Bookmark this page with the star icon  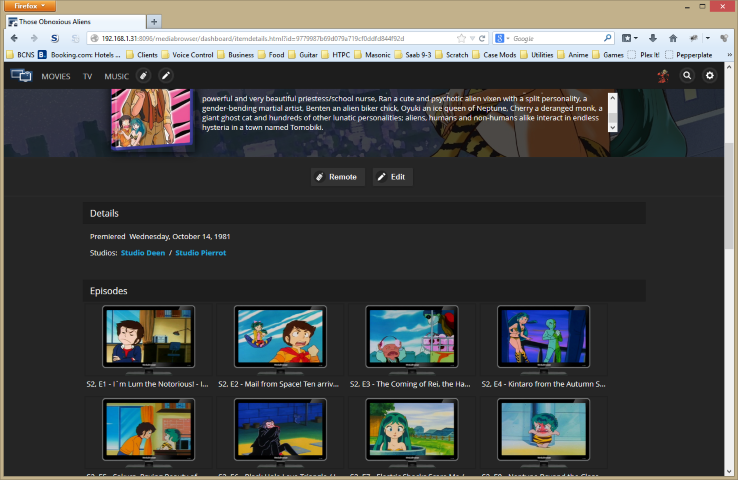(461, 38)
